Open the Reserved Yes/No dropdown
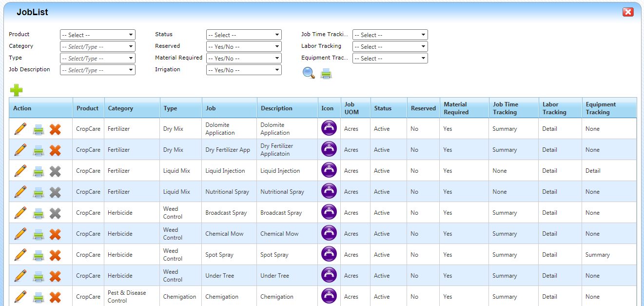 coord(244,46)
